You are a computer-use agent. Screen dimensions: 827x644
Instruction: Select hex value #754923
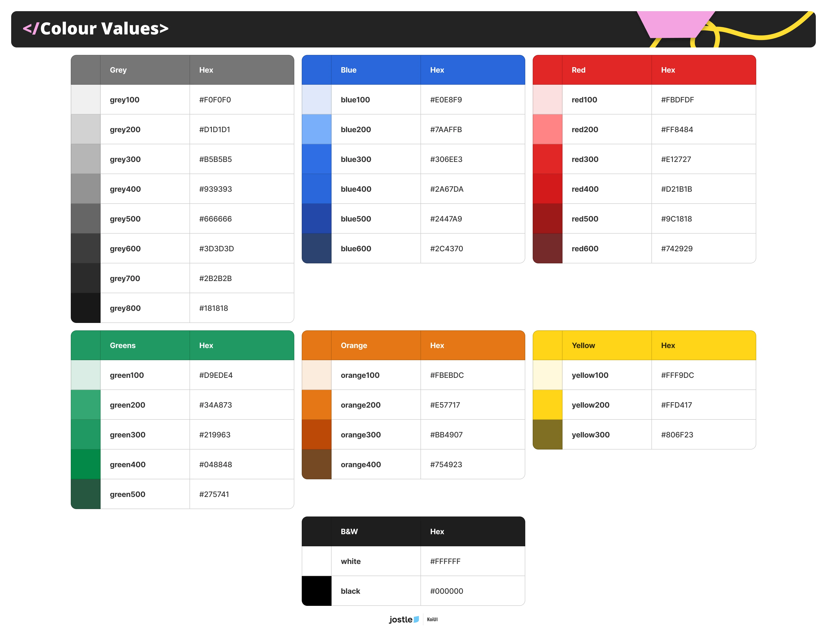click(x=446, y=465)
